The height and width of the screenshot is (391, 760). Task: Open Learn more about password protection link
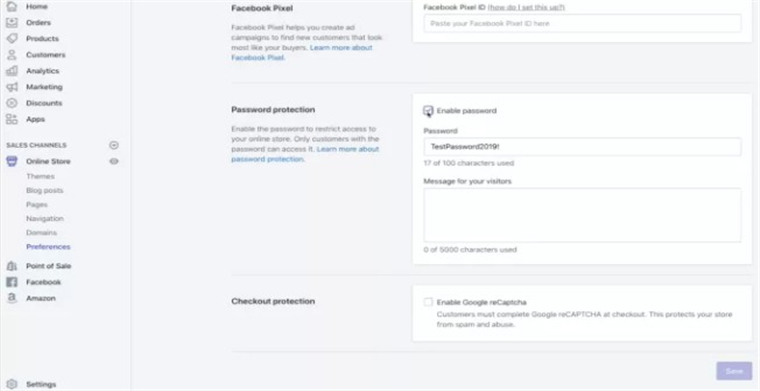(305, 154)
